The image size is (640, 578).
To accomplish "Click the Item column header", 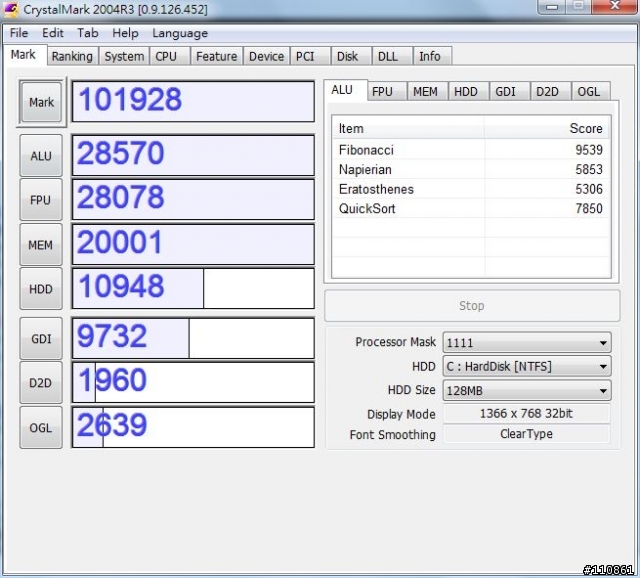I will 408,129.
